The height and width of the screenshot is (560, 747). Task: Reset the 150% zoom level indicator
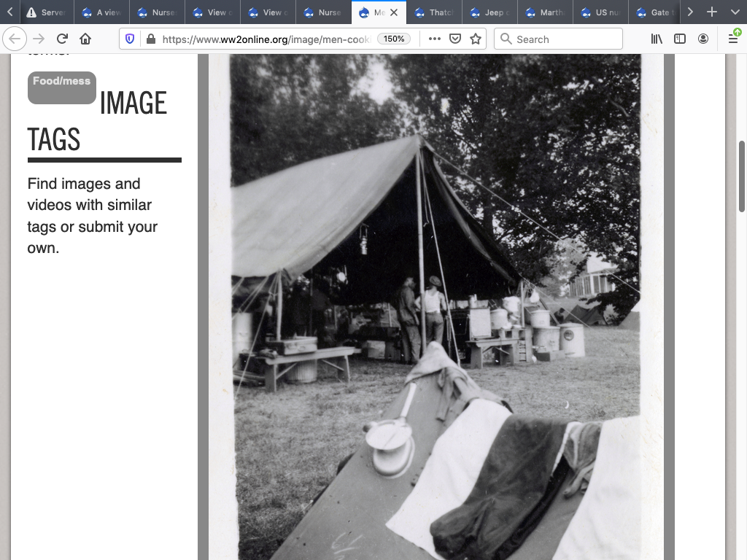[x=394, y=39]
